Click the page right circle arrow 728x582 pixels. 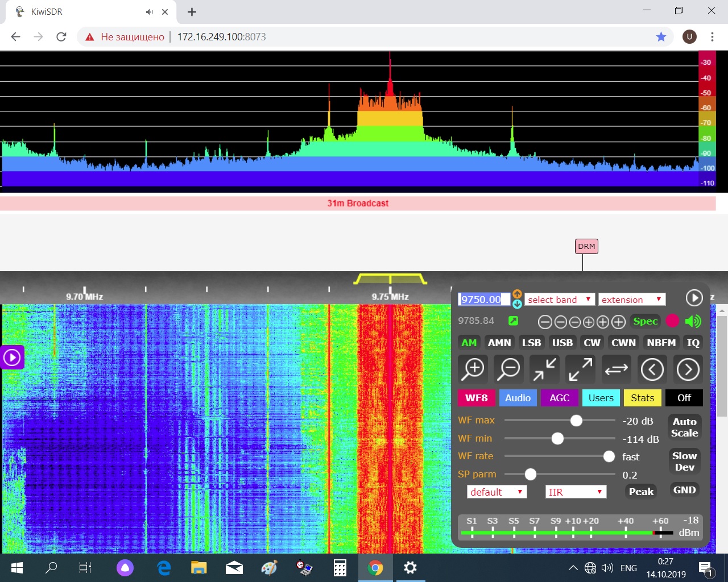[688, 369]
